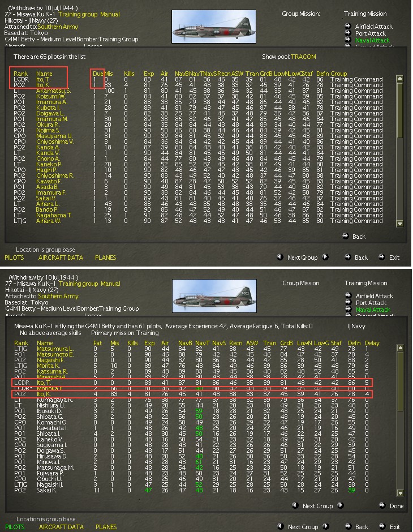This screenshot has height=532, width=413.
Task: Select pilot Matsumoto E.
Action: tap(55, 354)
